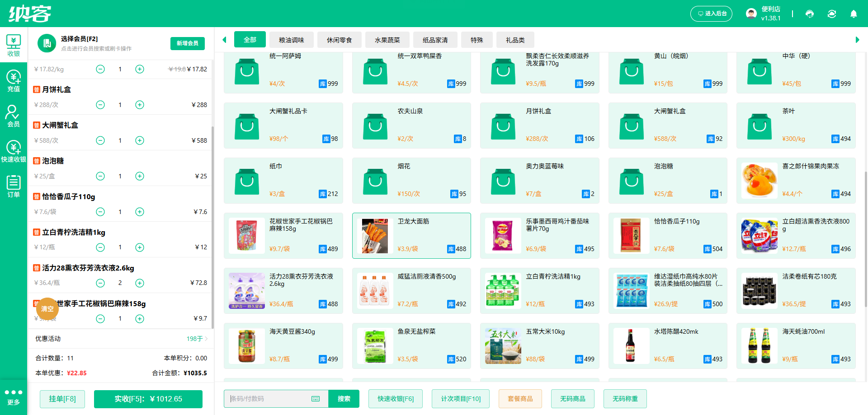Decrease quantity of 恰恰香瓜子110g in cart
The height and width of the screenshot is (415, 868).
pos(100,212)
